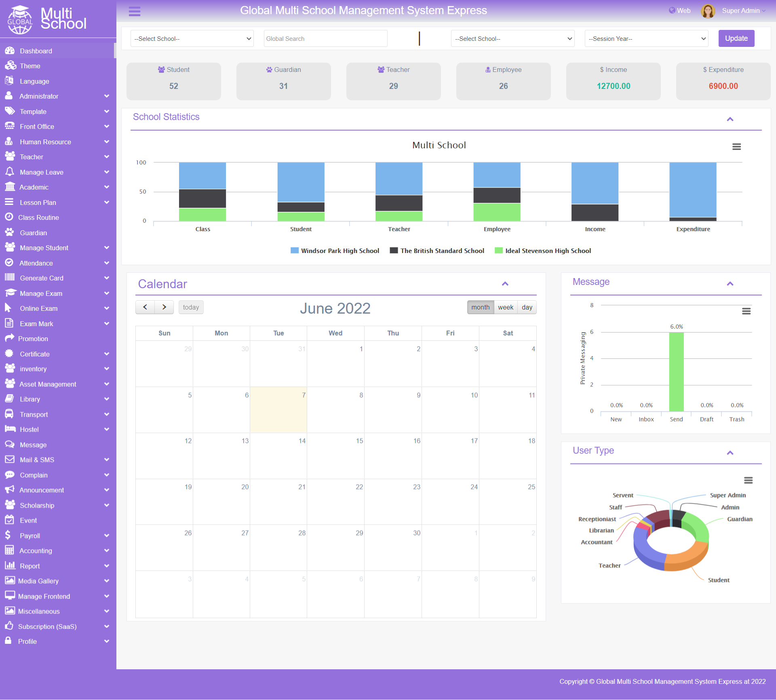The width and height of the screenshot is (776, 700).
Task: Open the School Statistics chart context menu
Action: 736,147
